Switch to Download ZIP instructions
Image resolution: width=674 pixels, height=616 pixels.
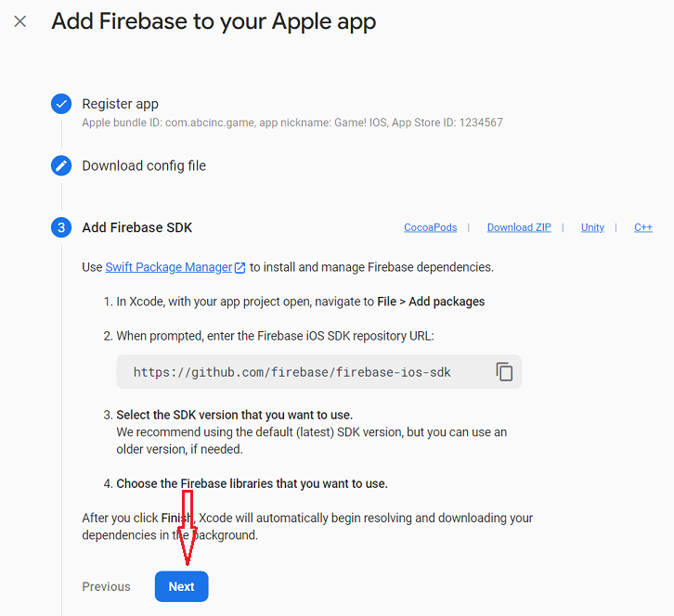(x=518, y=227)
